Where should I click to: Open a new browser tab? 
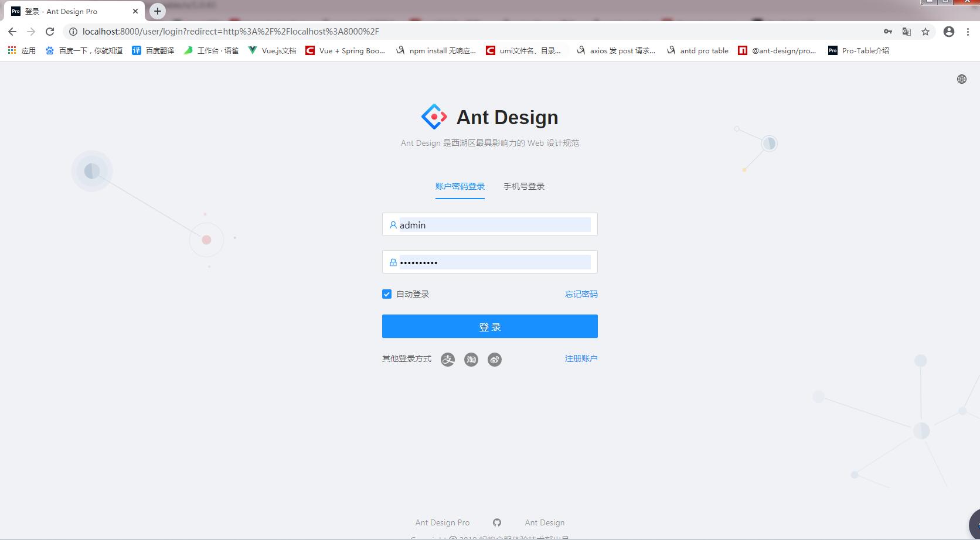click(157, 11)
